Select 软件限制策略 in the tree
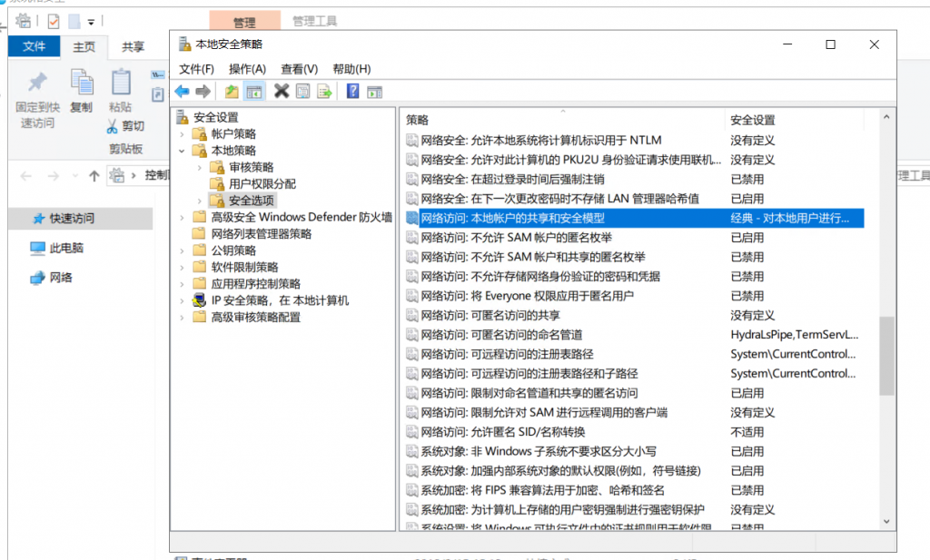 click(244, 267)
